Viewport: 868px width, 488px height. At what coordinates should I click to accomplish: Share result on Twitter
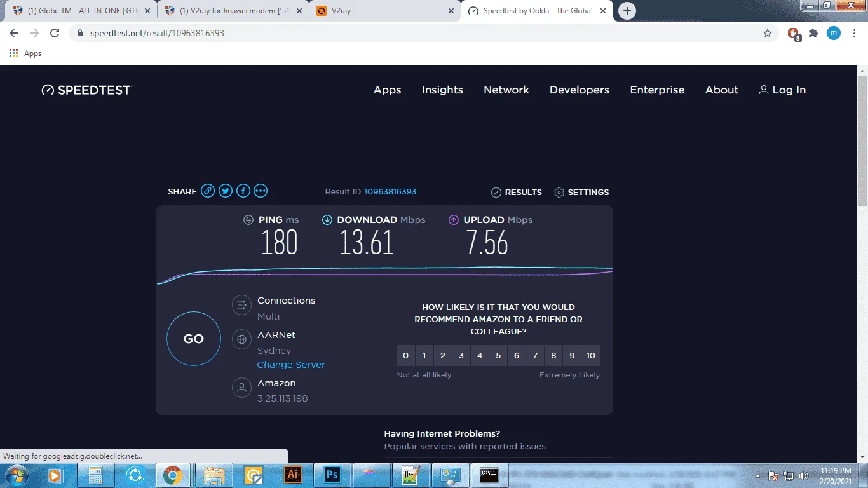pos(226,191)
